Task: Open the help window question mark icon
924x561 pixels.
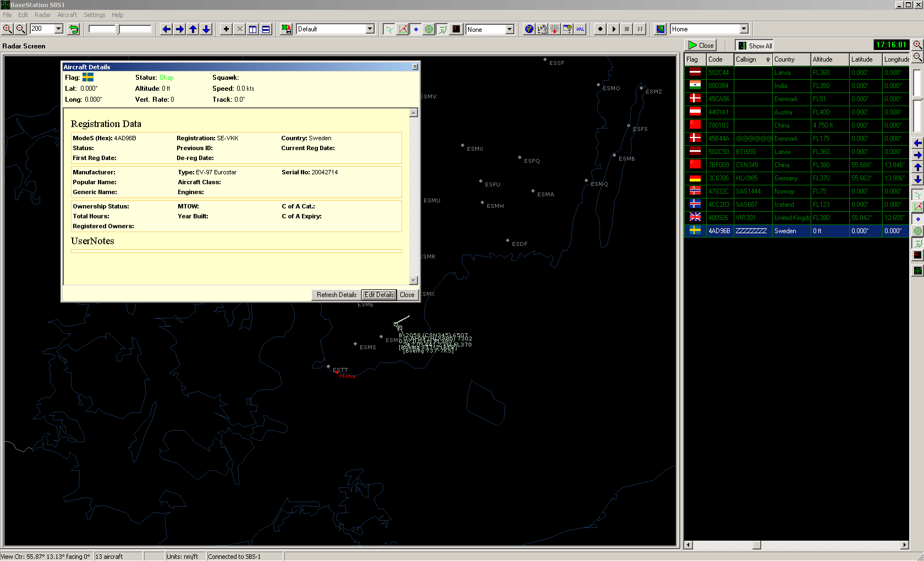Action: tap(568, 29)
